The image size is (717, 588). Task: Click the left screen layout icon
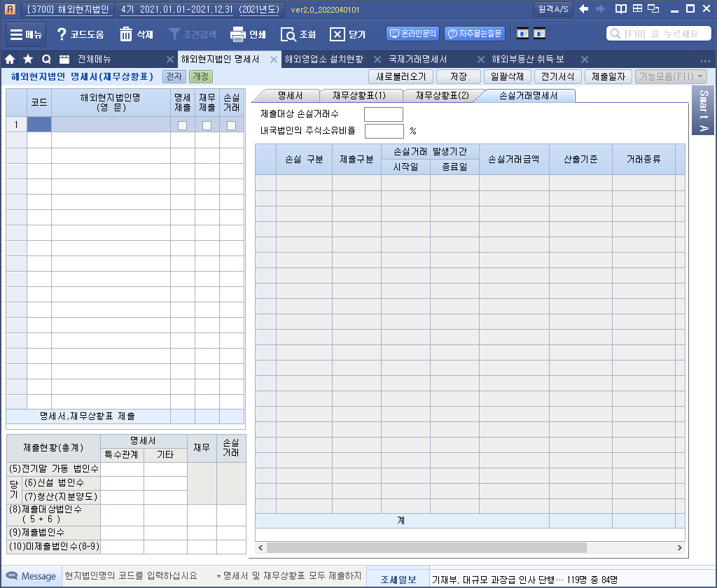522,34
